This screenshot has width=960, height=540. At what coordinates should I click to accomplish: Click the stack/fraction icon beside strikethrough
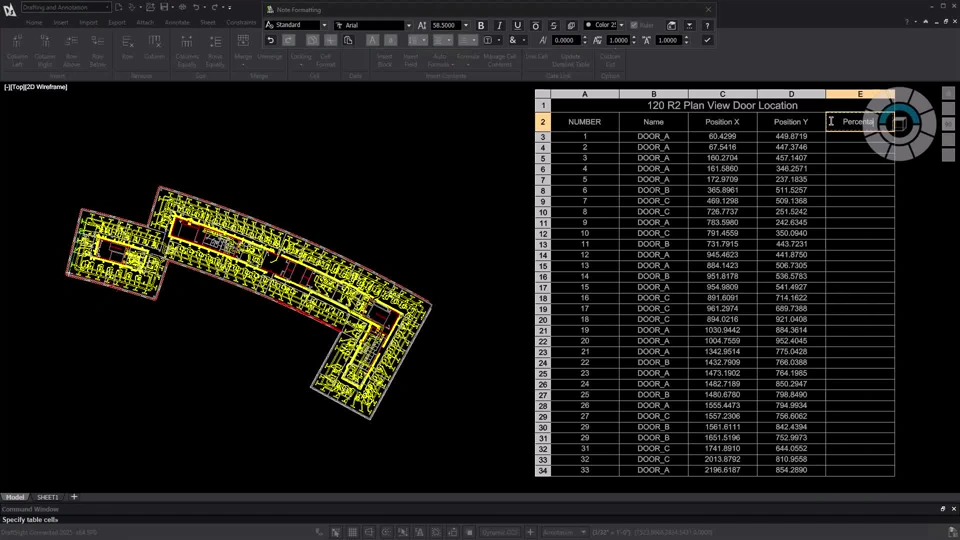point(571,25)
